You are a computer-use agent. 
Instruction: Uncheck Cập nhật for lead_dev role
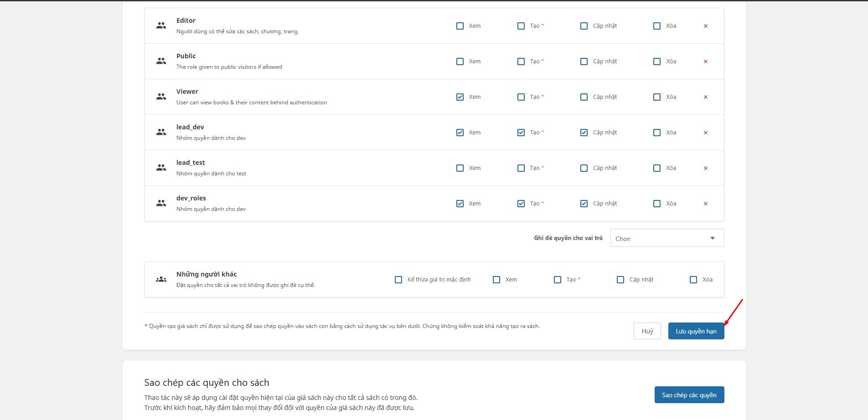pos(584,133)
